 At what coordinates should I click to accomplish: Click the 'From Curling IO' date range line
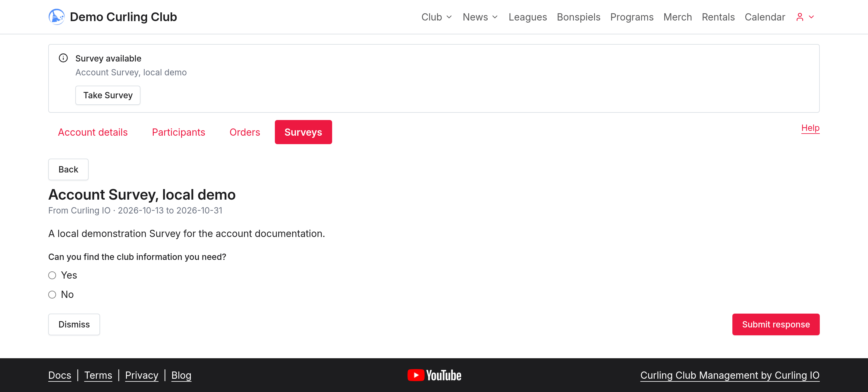(135, 210)
